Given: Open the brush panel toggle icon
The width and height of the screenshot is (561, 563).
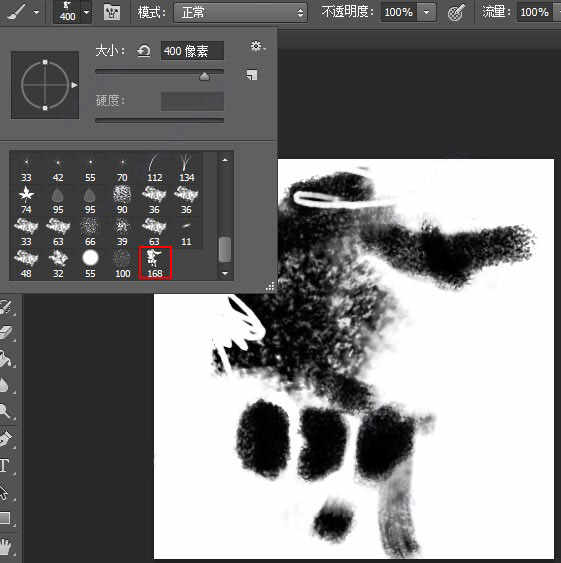Looking at the screenshot, I should point(112,13).
